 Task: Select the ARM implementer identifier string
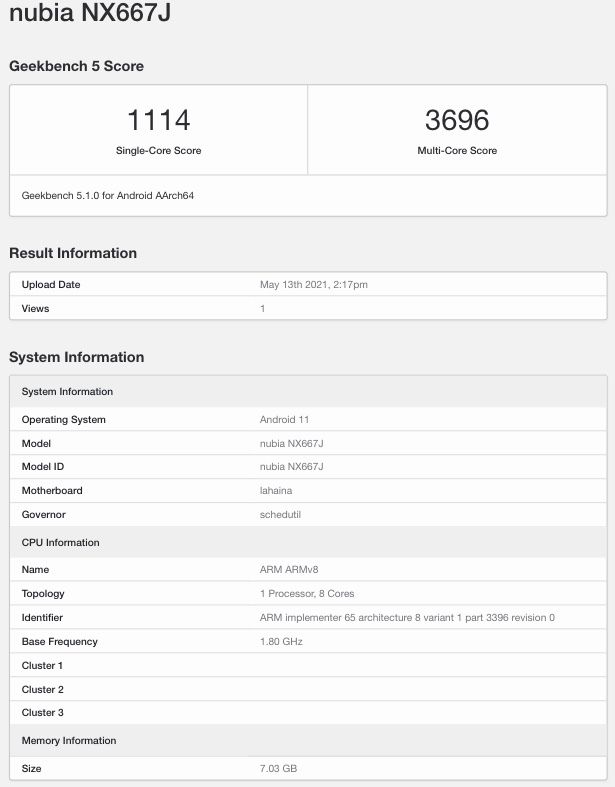click(x=407, y=618)
